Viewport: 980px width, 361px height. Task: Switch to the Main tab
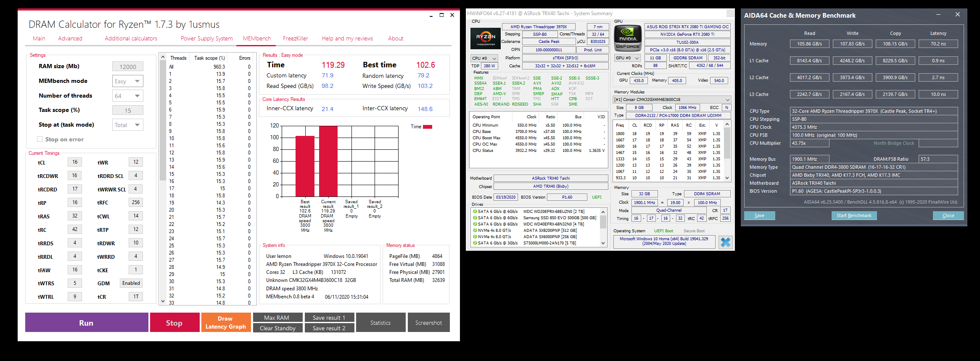point(39,38)
